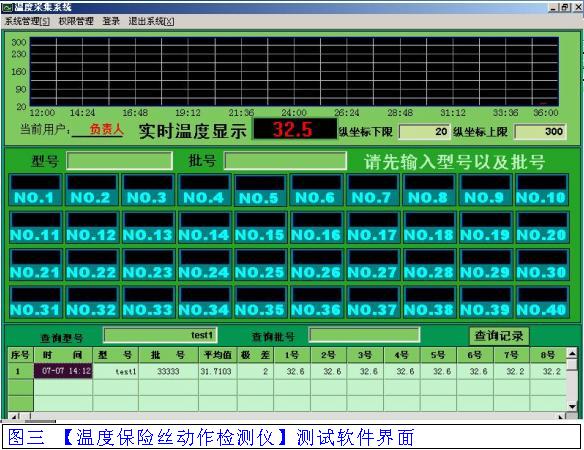The height and width of the screenshot is (450, 584).
Task: Select the NO.31 channel tile
Action: pos(35,302)
